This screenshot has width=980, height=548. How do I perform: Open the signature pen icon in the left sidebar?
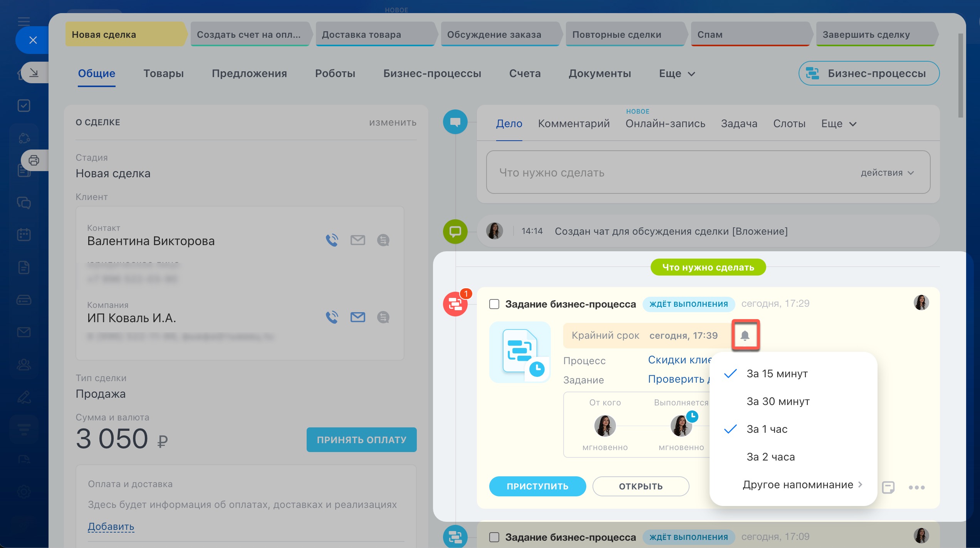[x=24, y=397]
